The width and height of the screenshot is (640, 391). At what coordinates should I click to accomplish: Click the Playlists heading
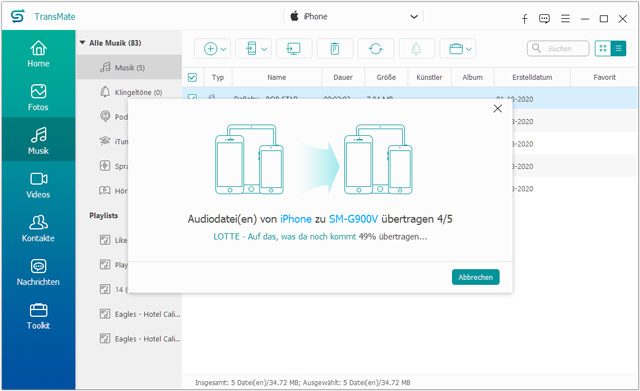point(104,215)
